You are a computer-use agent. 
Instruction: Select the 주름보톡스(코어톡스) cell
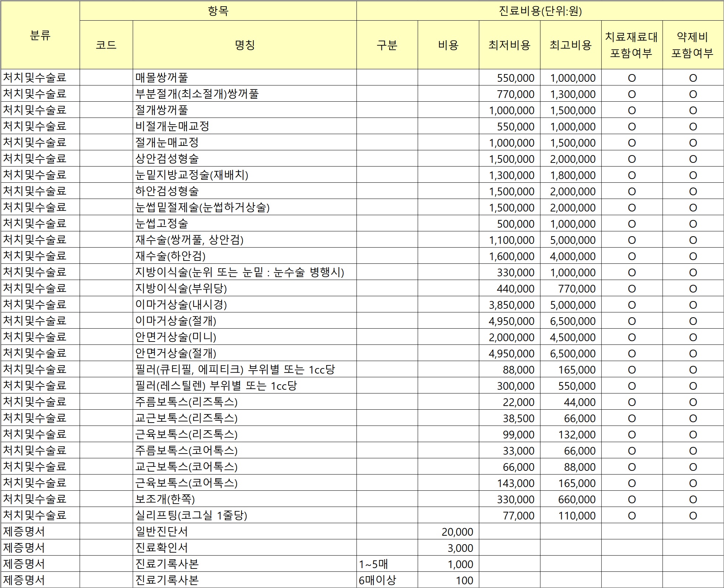tap(245, 451)
